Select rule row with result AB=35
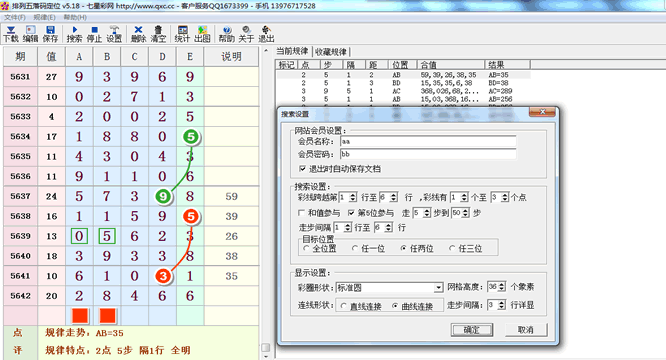This screenshot has height=360, width=666. (404, 75)
